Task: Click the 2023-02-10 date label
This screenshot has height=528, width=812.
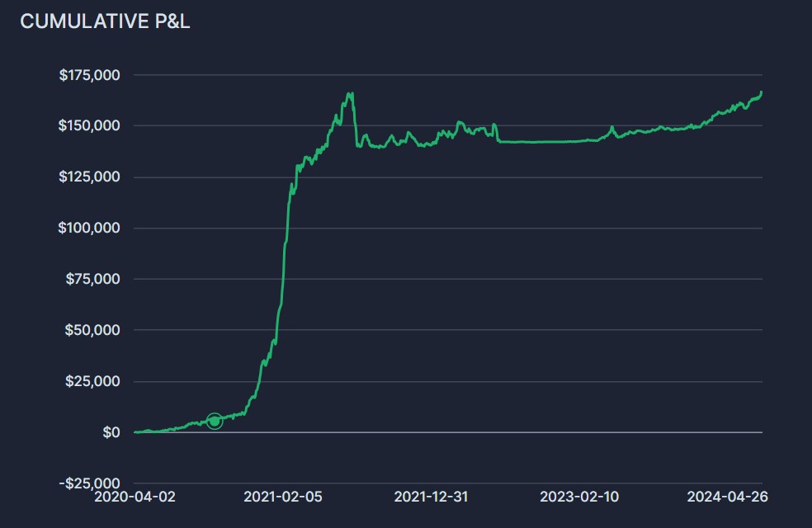Action: [x=579, y=497]
